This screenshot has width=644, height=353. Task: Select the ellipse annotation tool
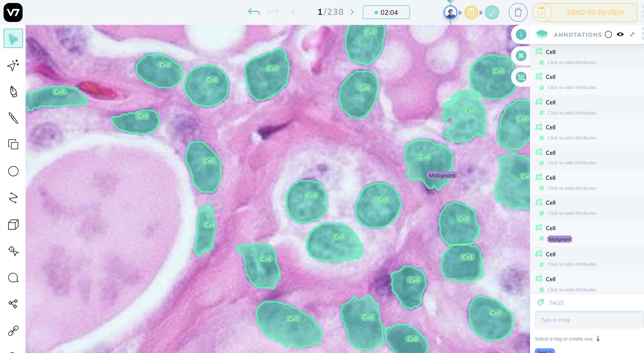[13, 171]
